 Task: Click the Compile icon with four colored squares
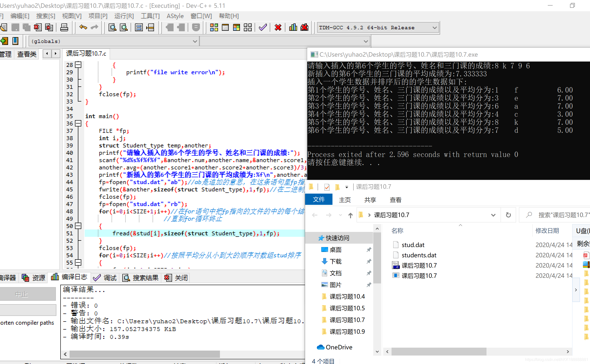click(214, 27)
